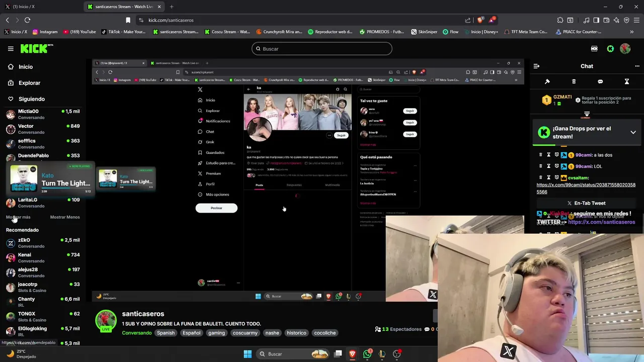Image resolution: width=644 pixels, height=362 pixels.
Task: Collapse followed channels with Mostrar Menos
Action: coord(65,217)
